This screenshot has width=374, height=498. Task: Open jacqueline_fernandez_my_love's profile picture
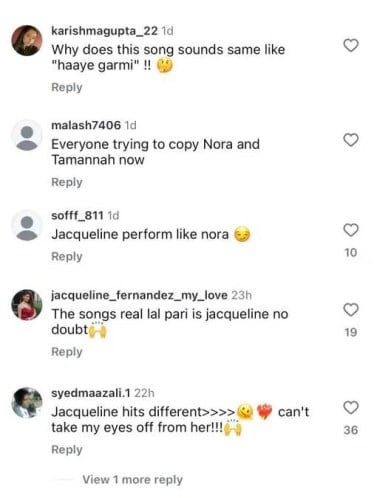coord(27,305)
